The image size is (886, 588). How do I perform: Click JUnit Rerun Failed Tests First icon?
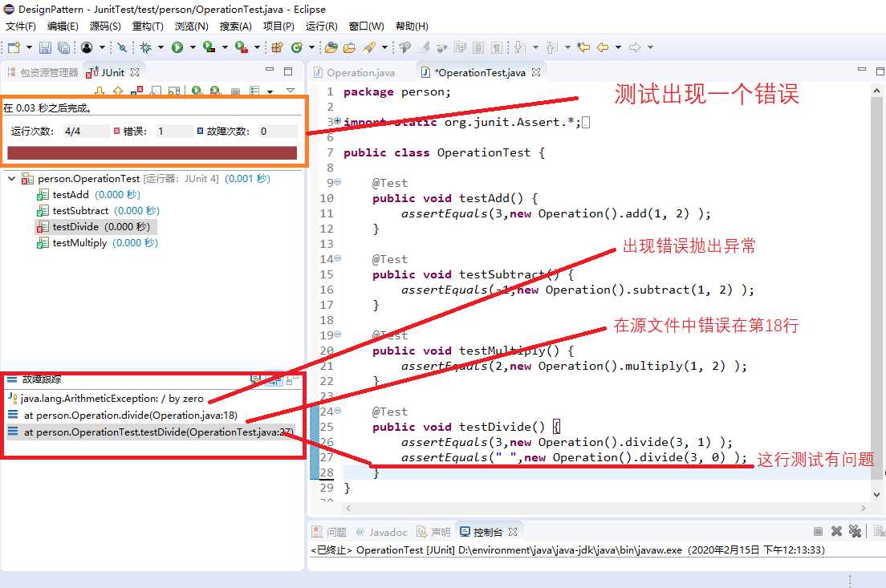215,91
